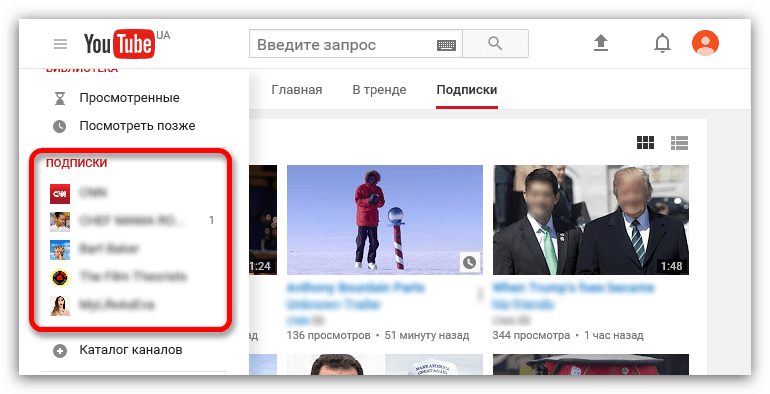Click the '136 просмотров' video's blurred title
770x394 pixels.
(356, 296)
